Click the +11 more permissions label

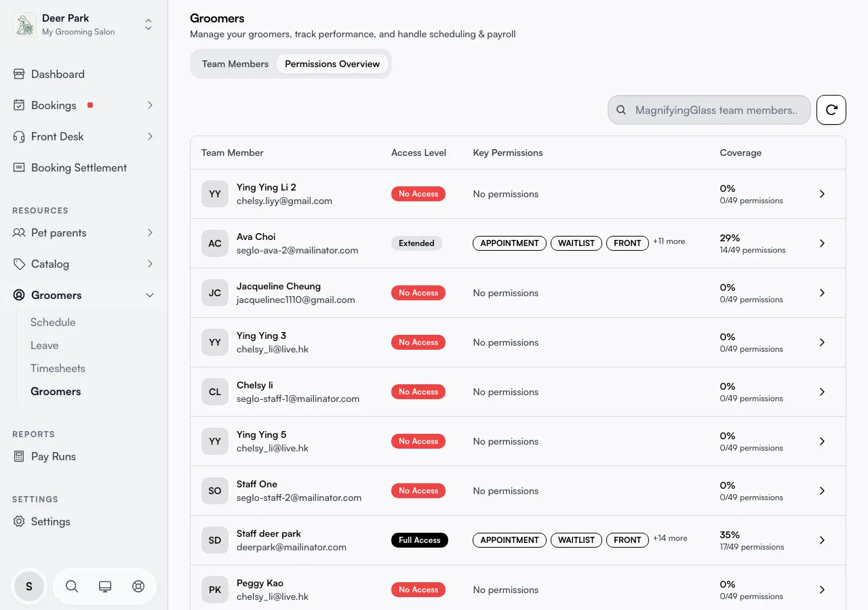click(669, 241)
